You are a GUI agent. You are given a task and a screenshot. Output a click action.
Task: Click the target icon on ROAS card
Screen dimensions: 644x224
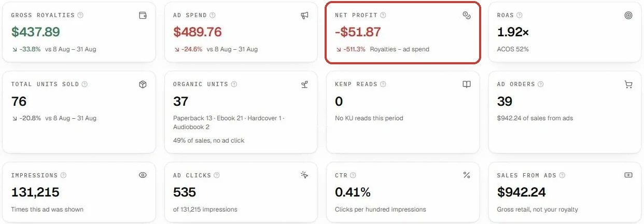(x=628, y=16)
